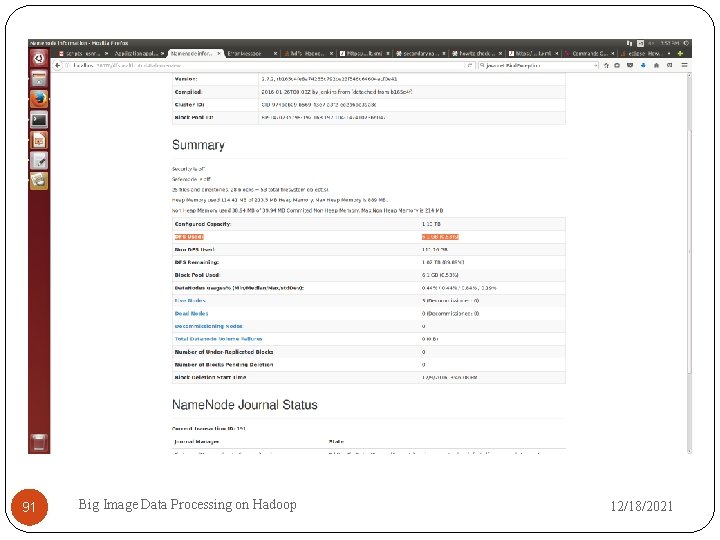Click the Compiled row label

[x=188, y=92]
